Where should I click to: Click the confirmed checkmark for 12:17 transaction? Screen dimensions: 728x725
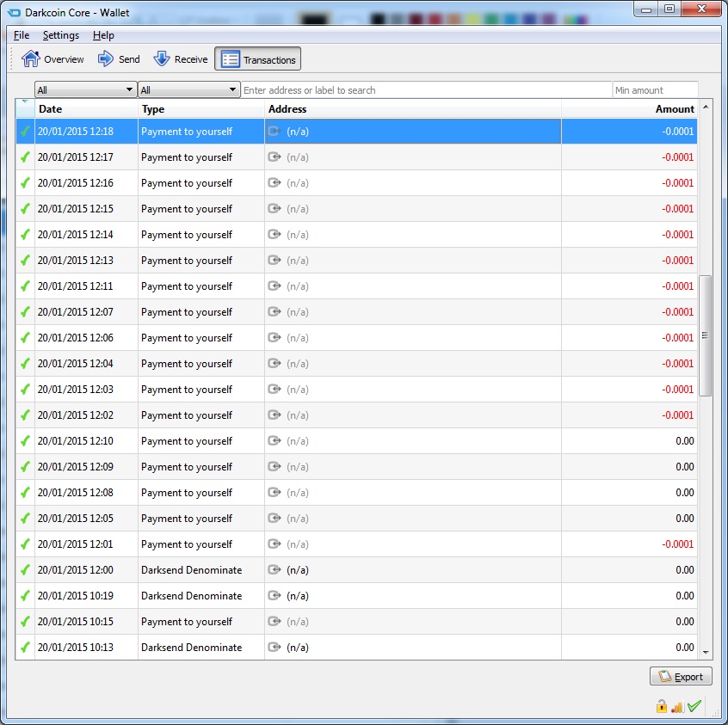point(26,157)
